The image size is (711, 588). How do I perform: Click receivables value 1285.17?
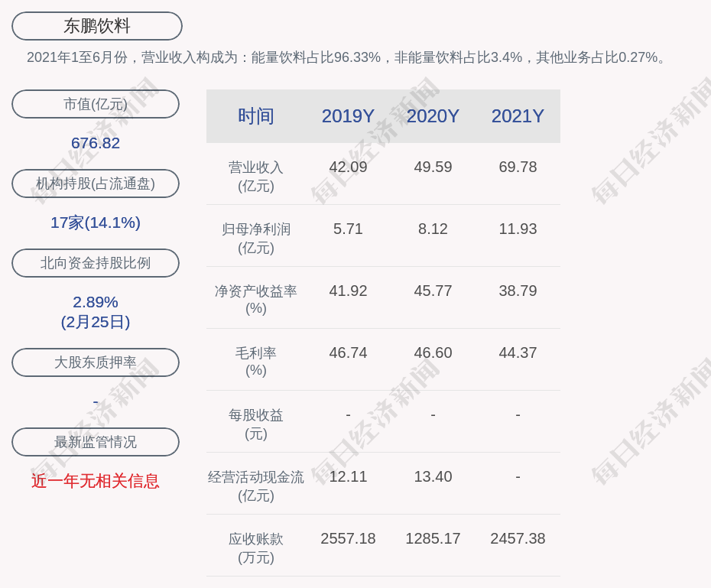433,538
